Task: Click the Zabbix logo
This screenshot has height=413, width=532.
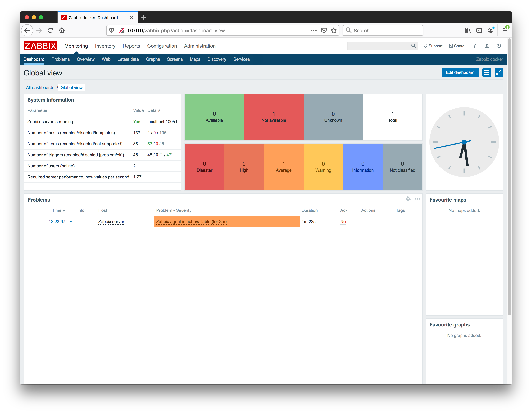Action: coord(40,46)
